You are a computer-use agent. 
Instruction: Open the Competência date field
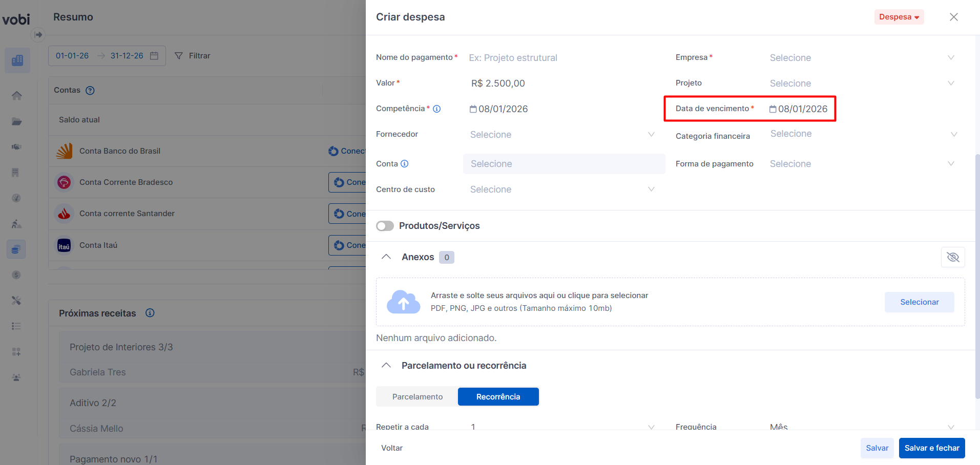pyautogui.click(x=499, y=109)
